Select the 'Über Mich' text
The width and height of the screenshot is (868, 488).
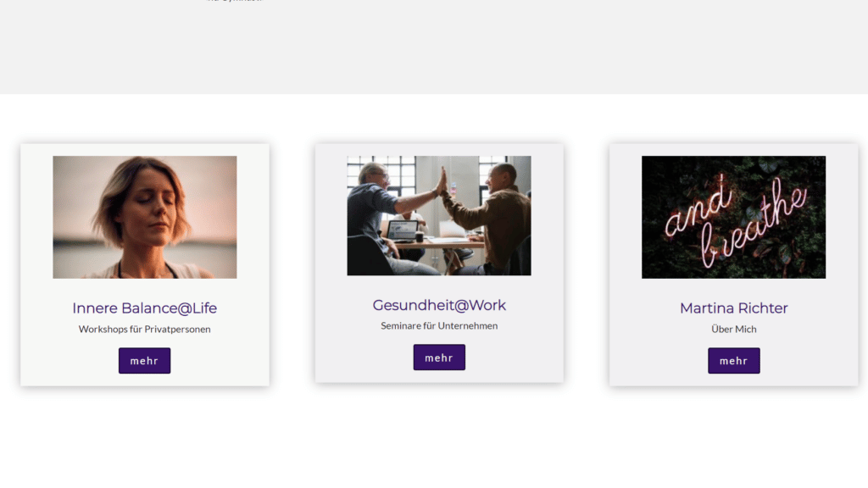click(733, 330)
